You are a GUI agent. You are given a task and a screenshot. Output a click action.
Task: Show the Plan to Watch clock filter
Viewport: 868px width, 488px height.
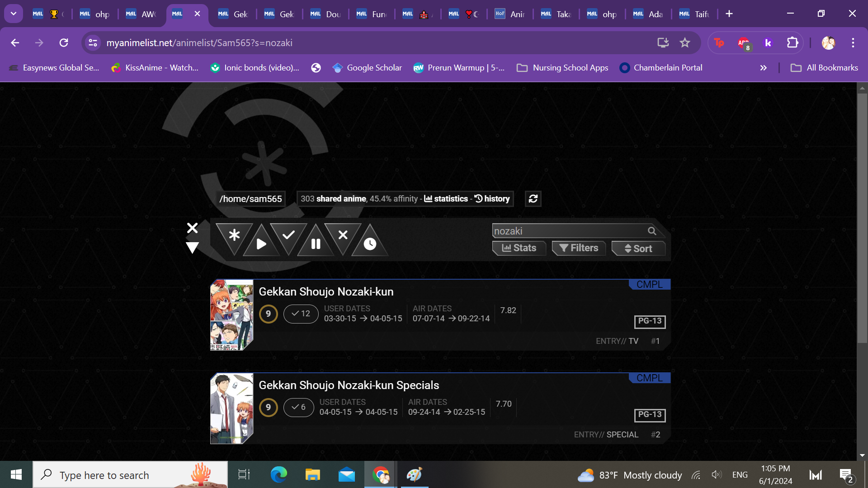click(x=370, y=244)
